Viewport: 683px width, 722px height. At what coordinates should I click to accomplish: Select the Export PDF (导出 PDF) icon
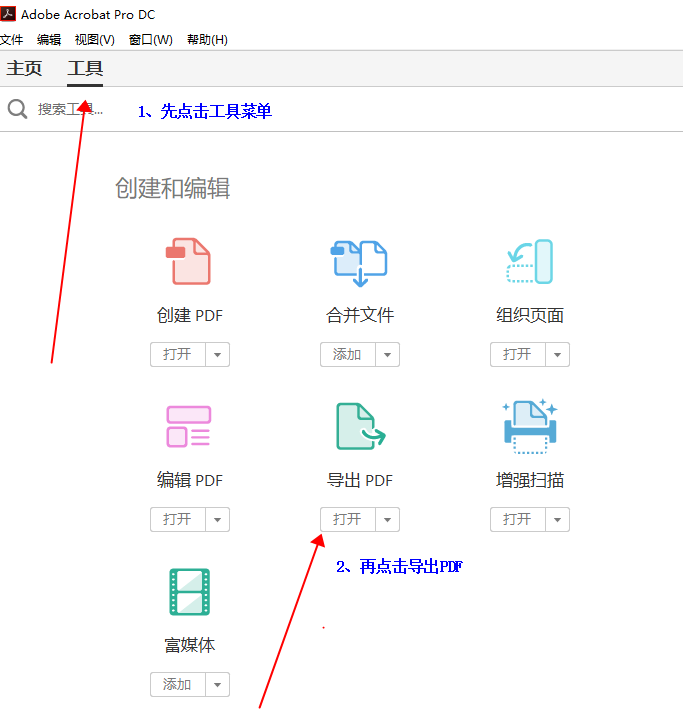360,426
